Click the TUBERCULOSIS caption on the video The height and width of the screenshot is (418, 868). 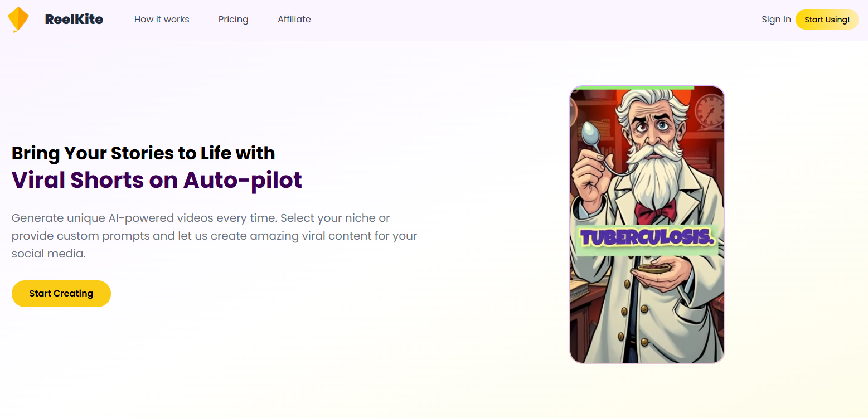(647, 237)
